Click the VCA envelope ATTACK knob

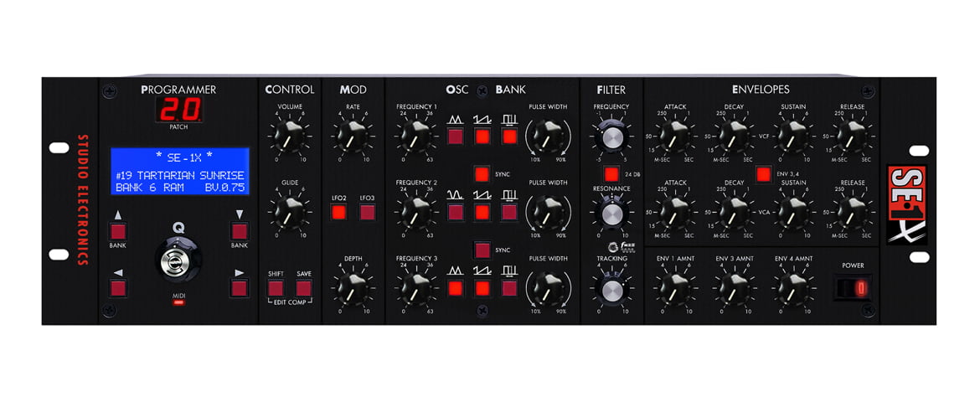(675, 211)
